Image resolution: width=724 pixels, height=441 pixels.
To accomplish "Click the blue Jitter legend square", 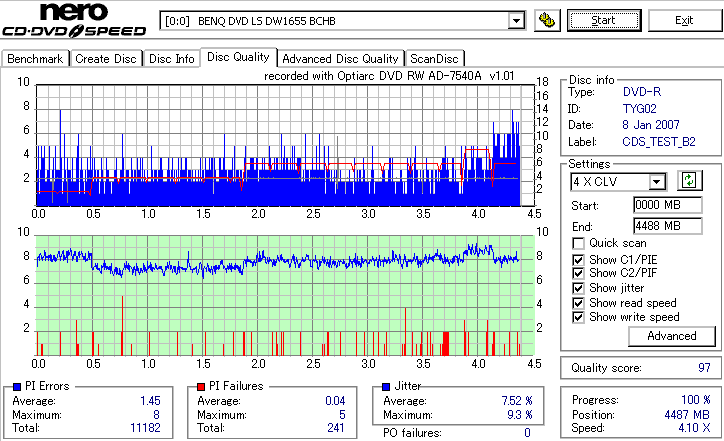I will (386, 387).
